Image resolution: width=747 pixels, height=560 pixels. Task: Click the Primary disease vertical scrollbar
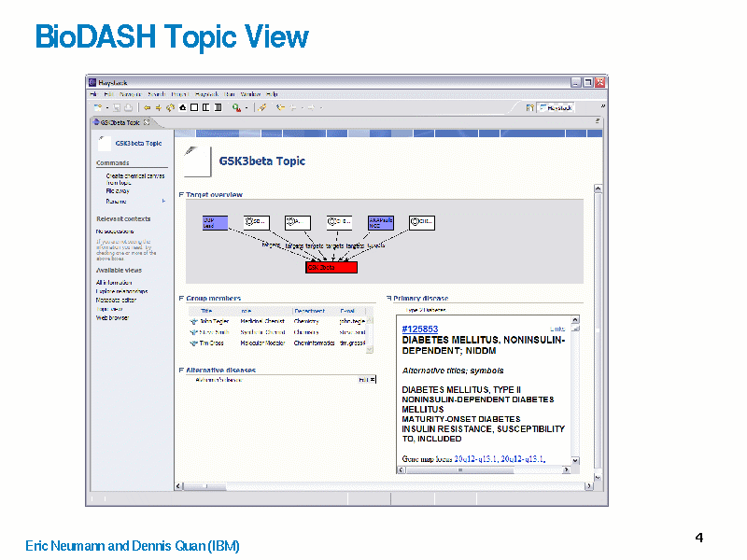click(x=573, y=392)
